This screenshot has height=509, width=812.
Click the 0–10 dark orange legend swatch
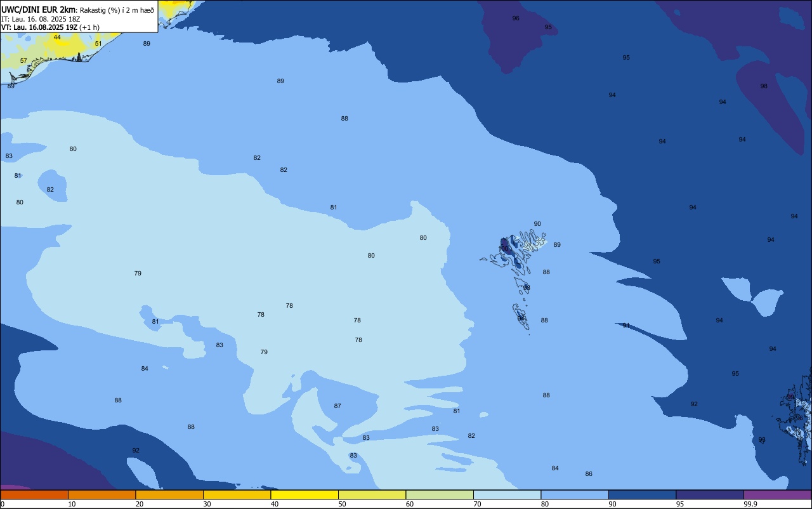[34, 494]
